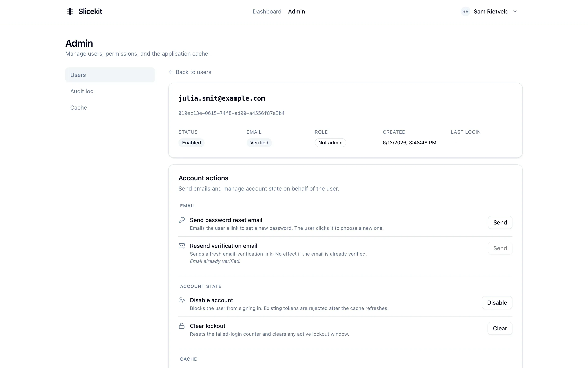
Task: Click the Slicekit logo icon
Action: 70,11
